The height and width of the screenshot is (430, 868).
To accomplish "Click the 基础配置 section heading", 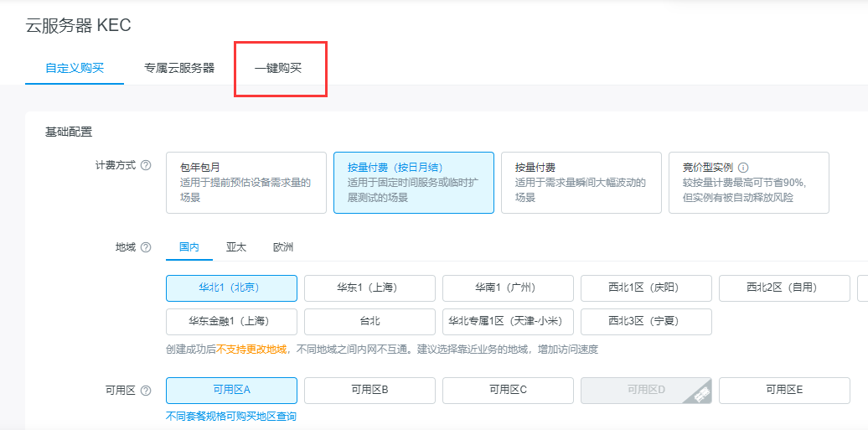I will (69, 132).
